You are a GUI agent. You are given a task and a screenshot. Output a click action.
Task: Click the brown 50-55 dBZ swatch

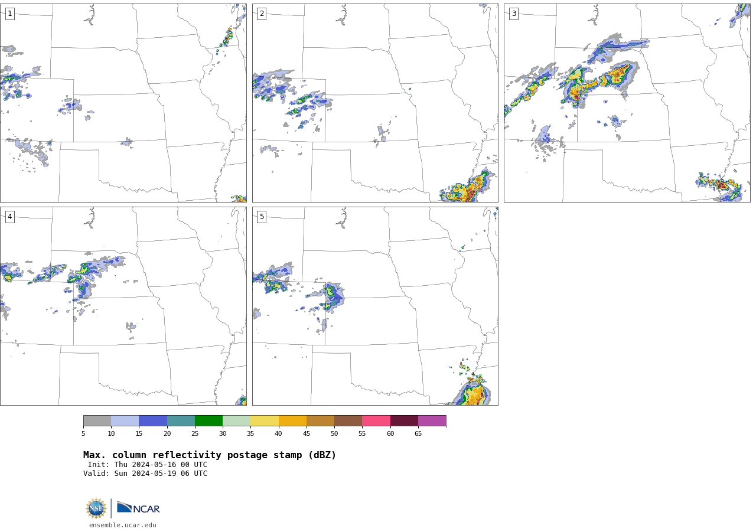pyautogui.click(x=348, y=421)
